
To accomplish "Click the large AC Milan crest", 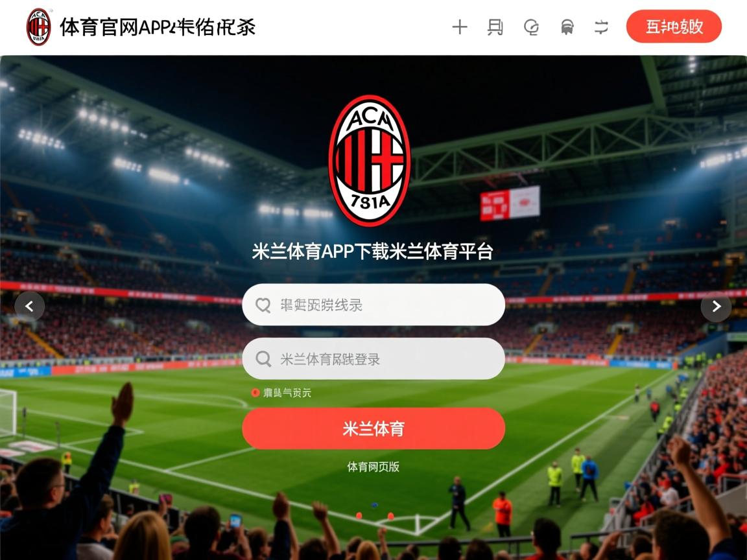I will (370, 161).
